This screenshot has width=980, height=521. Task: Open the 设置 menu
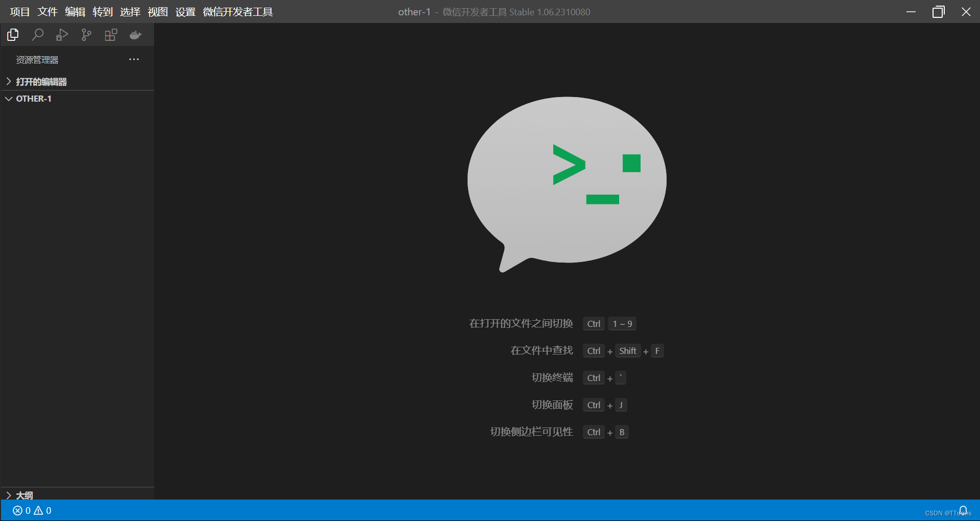coord(185,12)
